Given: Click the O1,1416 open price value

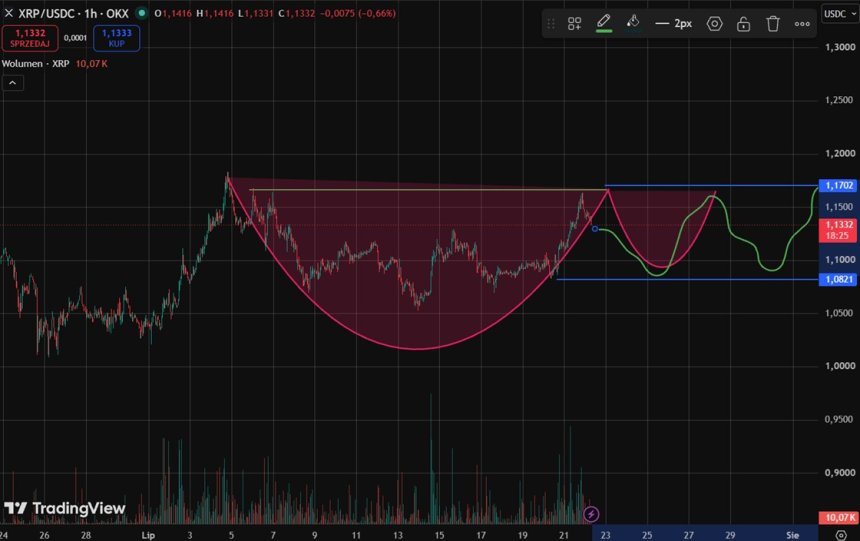Looking at the screenshot, I should pyautogui.click(x=173, y=13).
